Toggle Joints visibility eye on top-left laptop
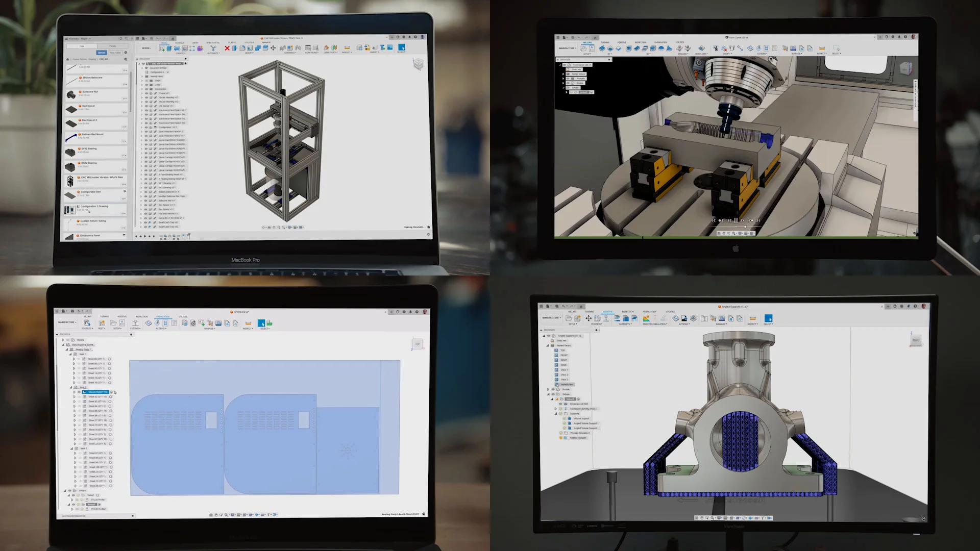 click(146, 85)
